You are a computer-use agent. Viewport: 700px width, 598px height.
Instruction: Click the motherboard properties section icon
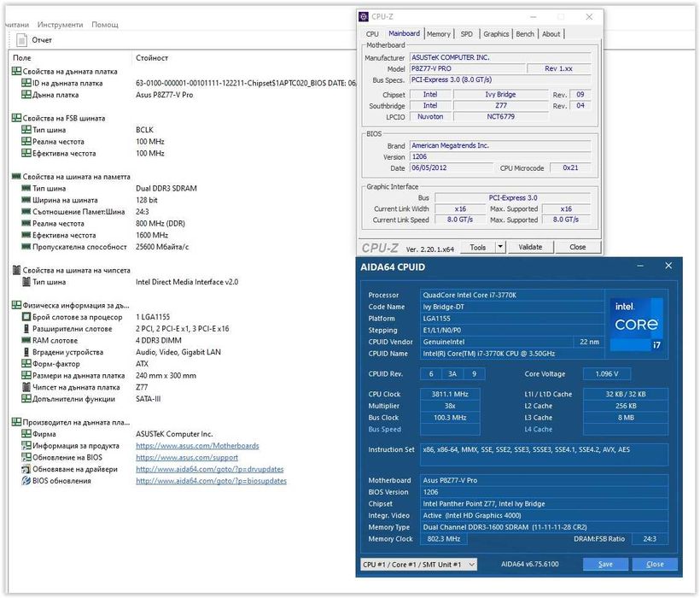(x=16, y=71)
